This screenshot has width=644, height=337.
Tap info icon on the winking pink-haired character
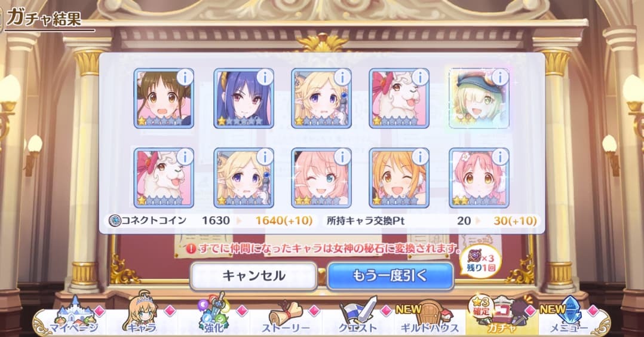(x=342, y=157)
